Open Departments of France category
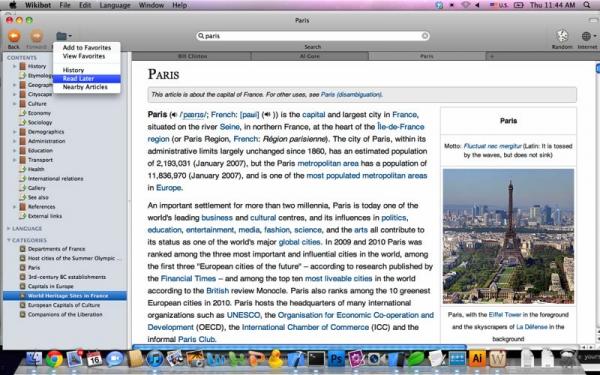The image size is (600, 375). pos(56,249)
